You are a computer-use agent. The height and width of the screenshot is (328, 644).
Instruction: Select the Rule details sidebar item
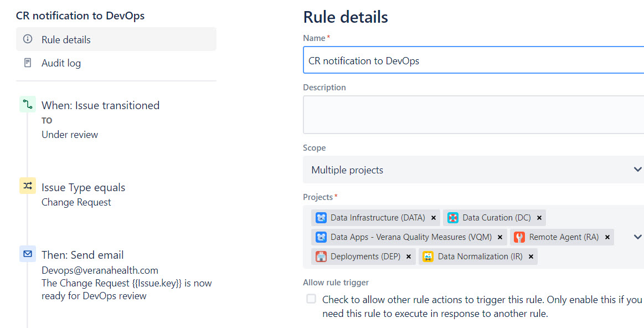116,39
